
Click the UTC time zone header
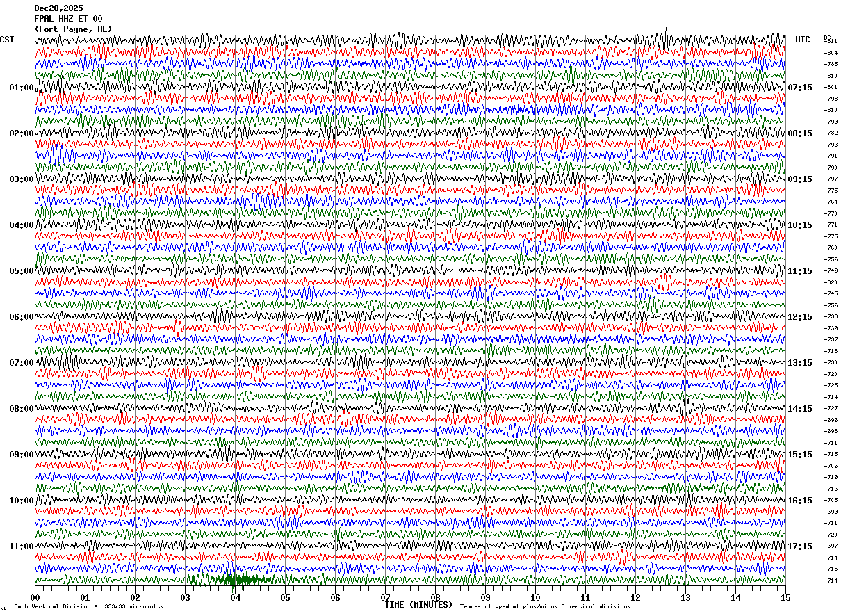803,40
